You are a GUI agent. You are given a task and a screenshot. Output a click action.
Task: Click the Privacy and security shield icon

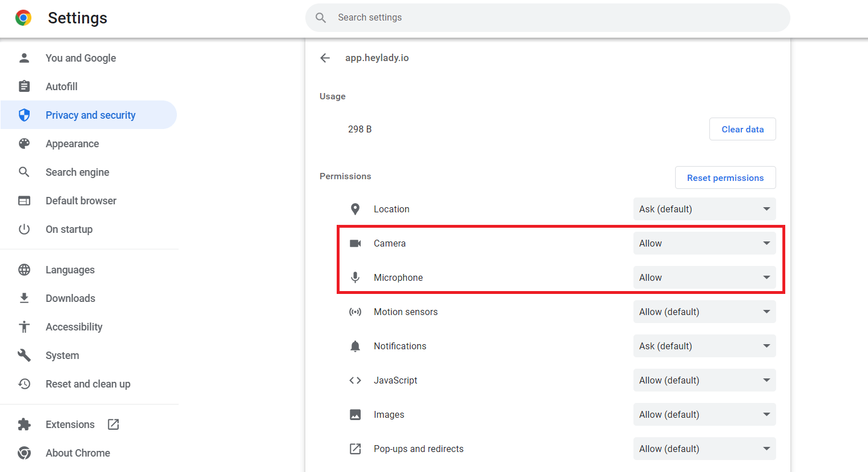[x=24, y=115]
